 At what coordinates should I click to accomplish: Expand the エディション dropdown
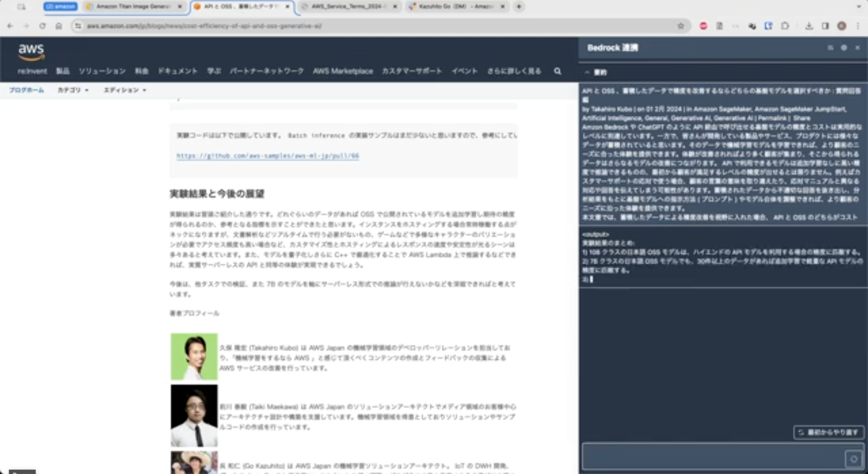[125, 90]
